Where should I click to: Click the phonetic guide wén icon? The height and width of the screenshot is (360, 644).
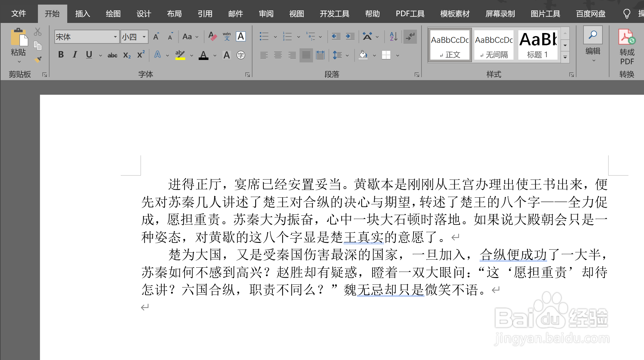click(226, 37)
